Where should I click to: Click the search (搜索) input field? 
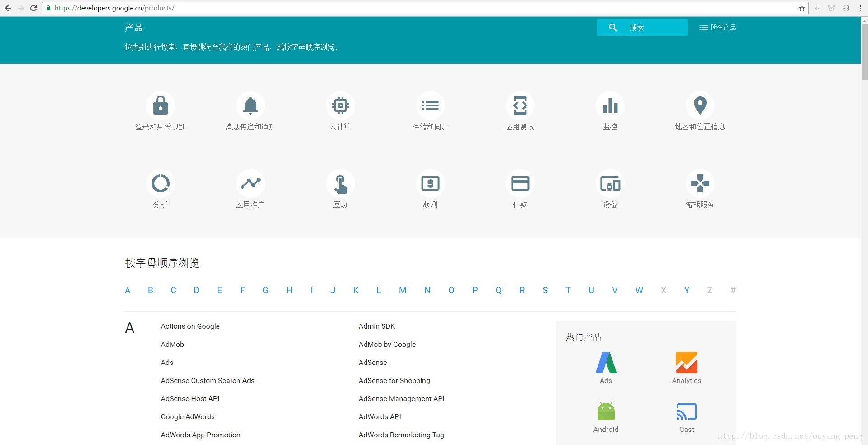coord(642,28)
